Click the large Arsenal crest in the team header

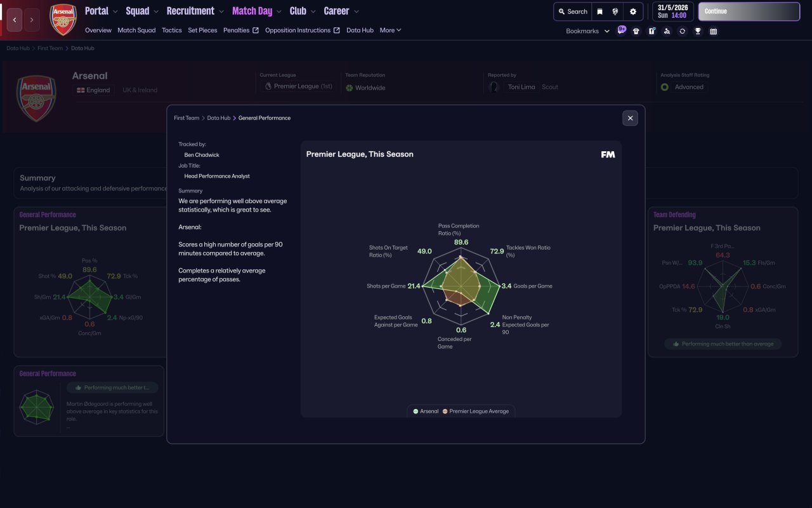pos(36,98)
